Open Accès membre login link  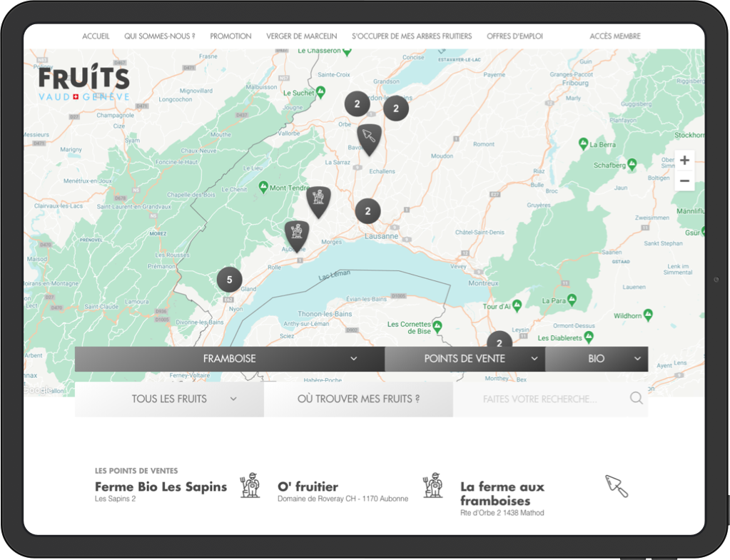(x=615, y=36)
